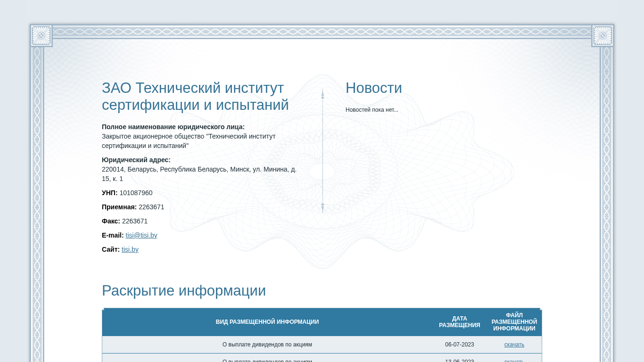Click the "Новости" heading
This screenshot has width=644, height=362.
373,88
